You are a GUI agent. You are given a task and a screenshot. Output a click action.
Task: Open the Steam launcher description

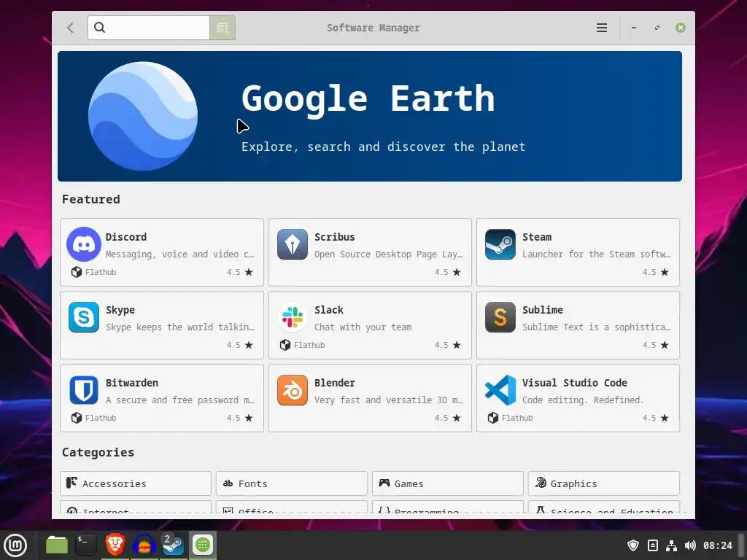coord(597,254)
